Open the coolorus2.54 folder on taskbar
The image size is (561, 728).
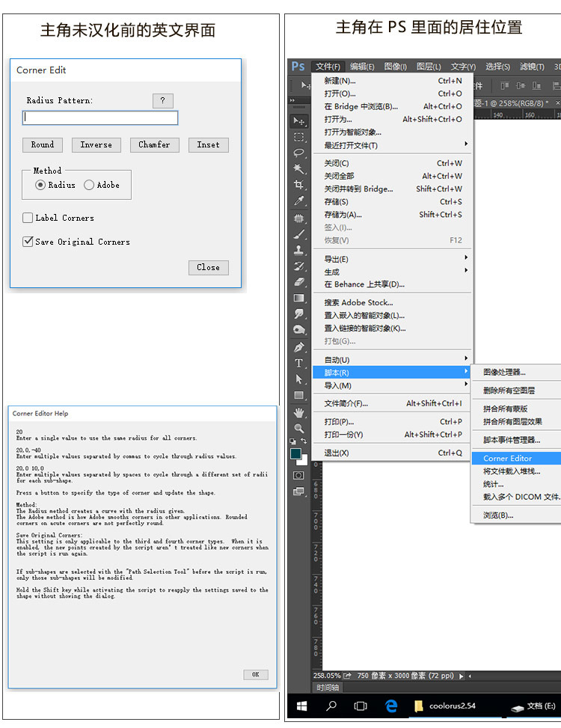(x=445, y=706)
